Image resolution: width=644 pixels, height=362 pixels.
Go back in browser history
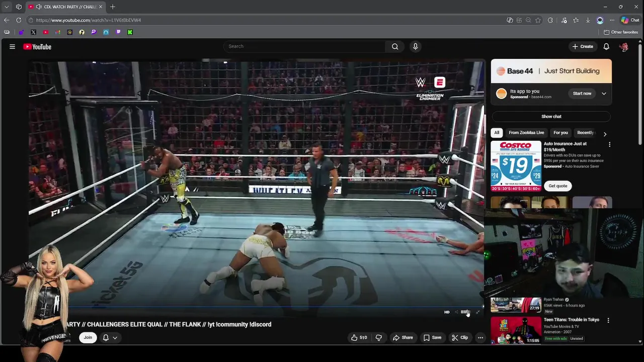pos(7,20)
